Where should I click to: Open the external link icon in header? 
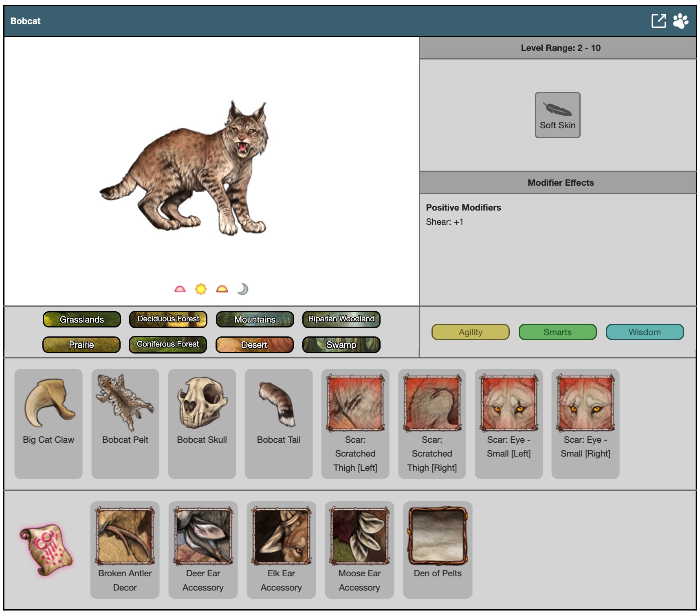[x=658, y=21]
